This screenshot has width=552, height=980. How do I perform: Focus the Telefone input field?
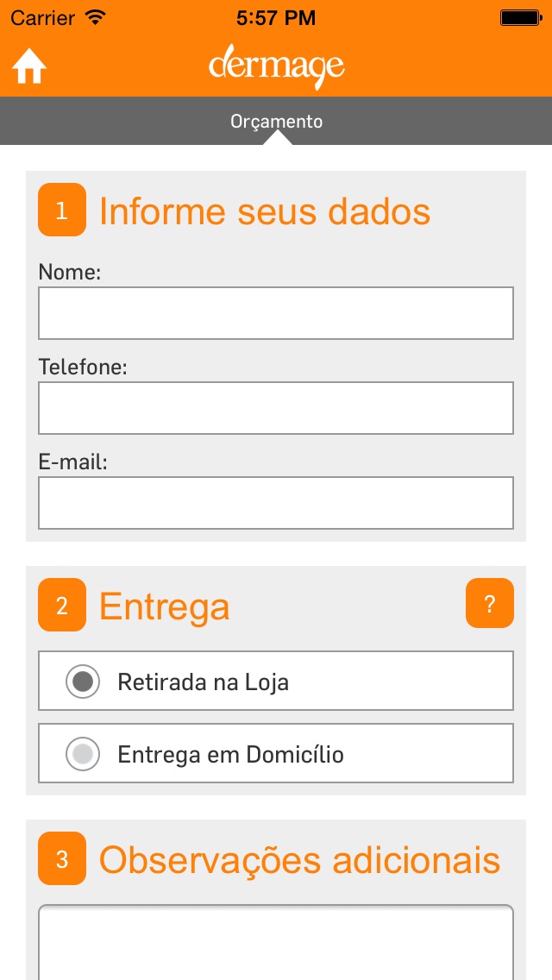(276, 408)
